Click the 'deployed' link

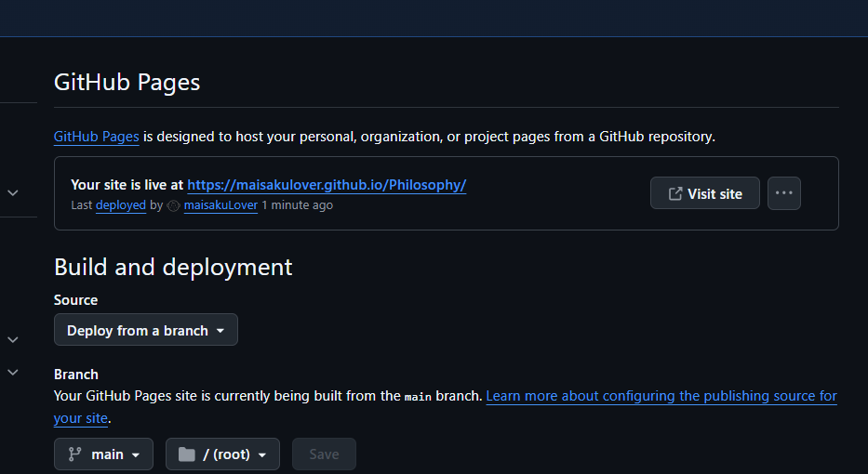[x=121, y=205]
